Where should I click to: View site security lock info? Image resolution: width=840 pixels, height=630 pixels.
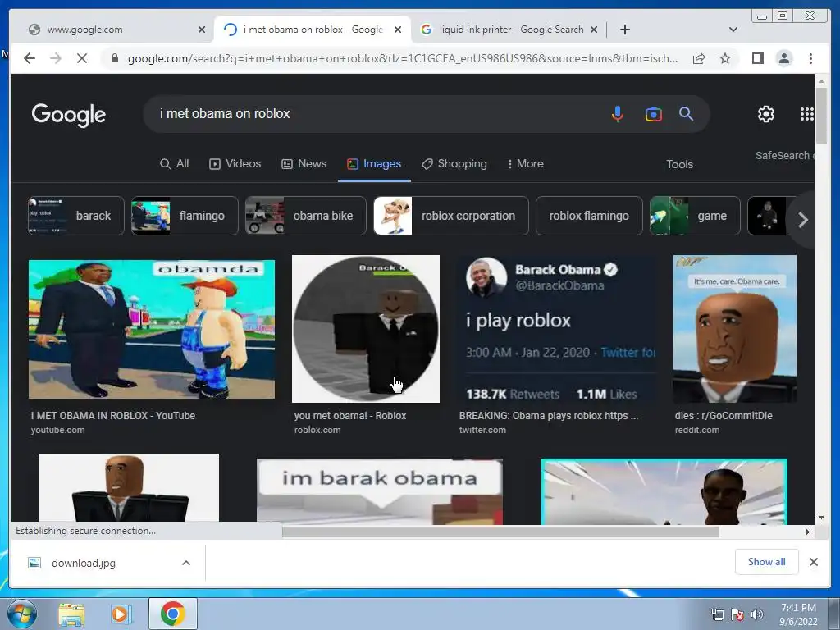click(114, 58)
